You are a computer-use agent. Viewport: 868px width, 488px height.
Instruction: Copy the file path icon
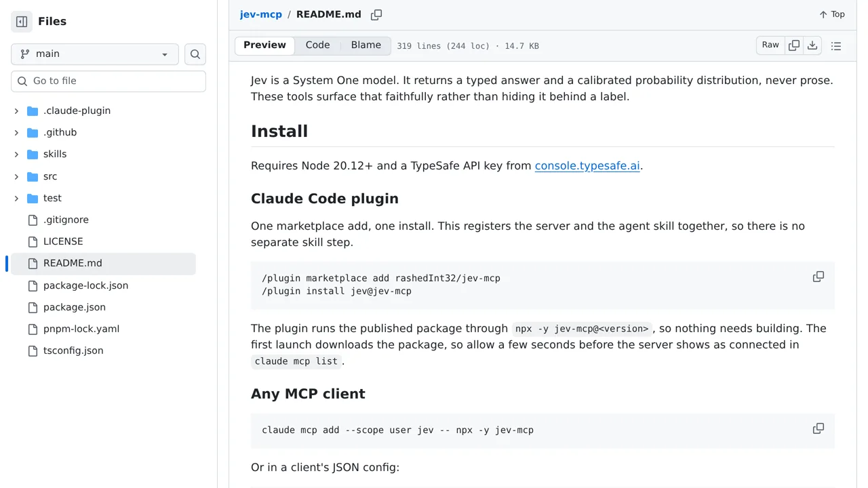pos(376,15)
